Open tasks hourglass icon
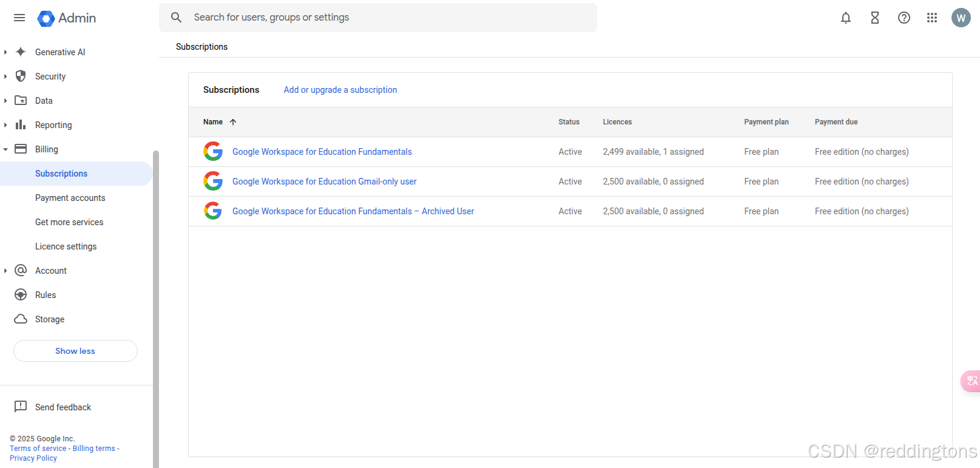This screenshot has height=468, width=980. coord(875,18)
